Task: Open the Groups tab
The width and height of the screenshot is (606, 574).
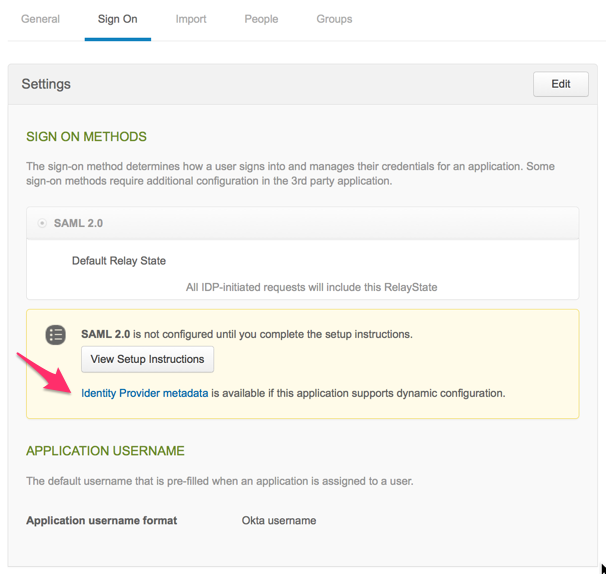Action: coord(334,19)
